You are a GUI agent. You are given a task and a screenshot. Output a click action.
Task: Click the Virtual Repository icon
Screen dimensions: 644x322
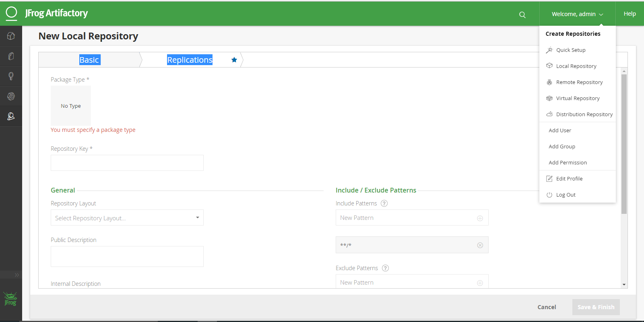point(549,98)
